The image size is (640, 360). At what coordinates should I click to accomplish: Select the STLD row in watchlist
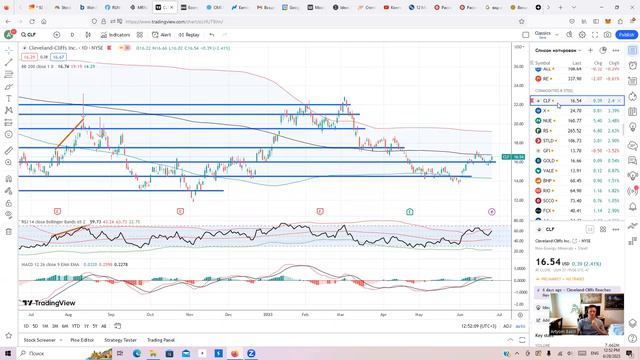coord(577,140)
